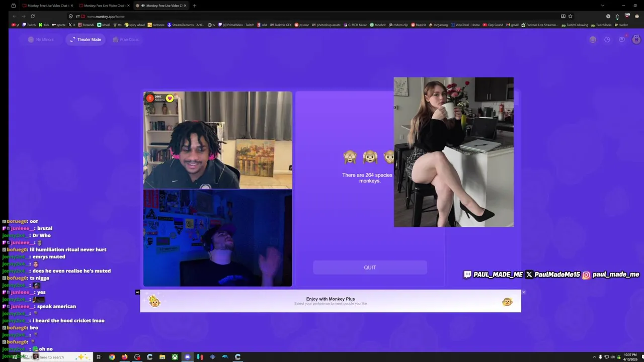Click the bottom blue-lit webcam video
644x362 pixels.
217,238
